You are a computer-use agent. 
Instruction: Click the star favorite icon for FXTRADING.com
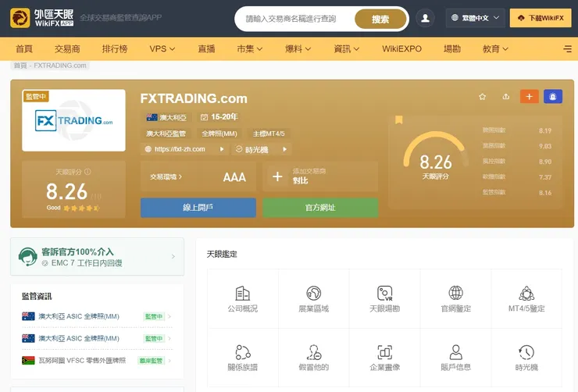(482, 97)
